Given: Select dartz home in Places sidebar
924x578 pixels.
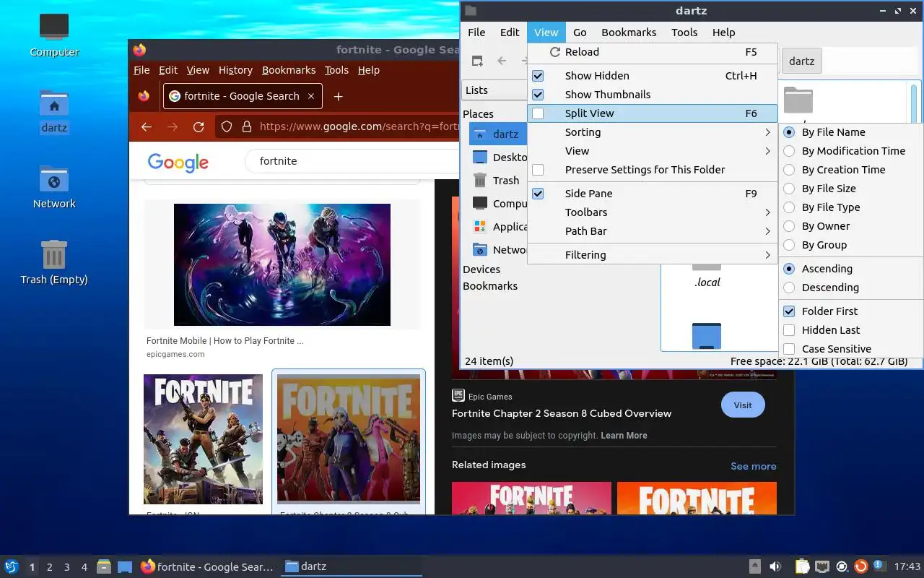Looking at the screenshot, I should click(498, 134).
